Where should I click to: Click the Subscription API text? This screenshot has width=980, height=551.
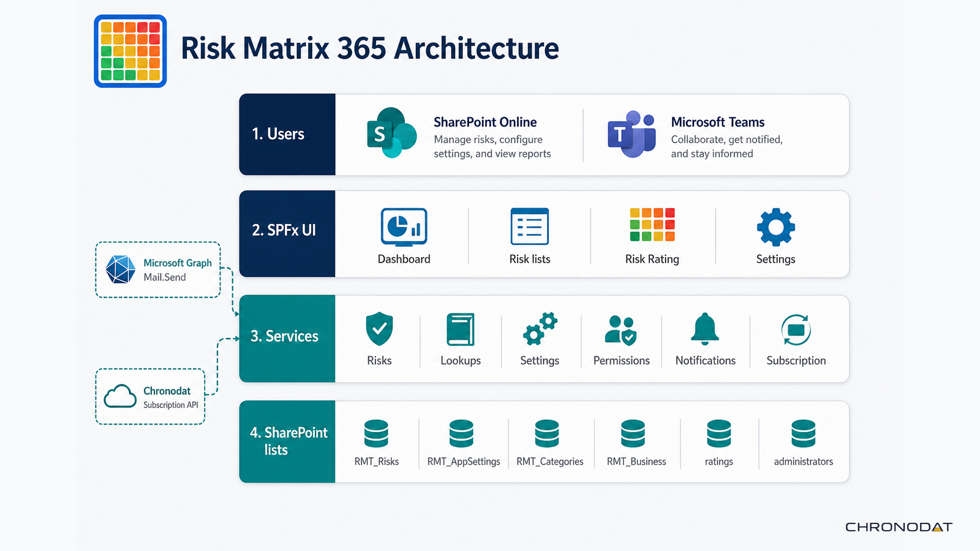(x=171, y=405)
